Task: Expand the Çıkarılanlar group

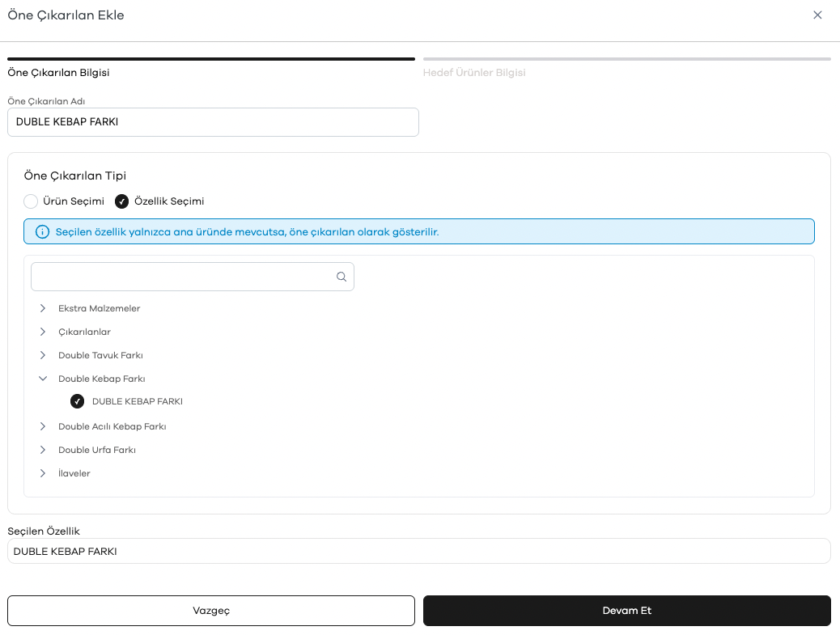Action: (43, 332)
